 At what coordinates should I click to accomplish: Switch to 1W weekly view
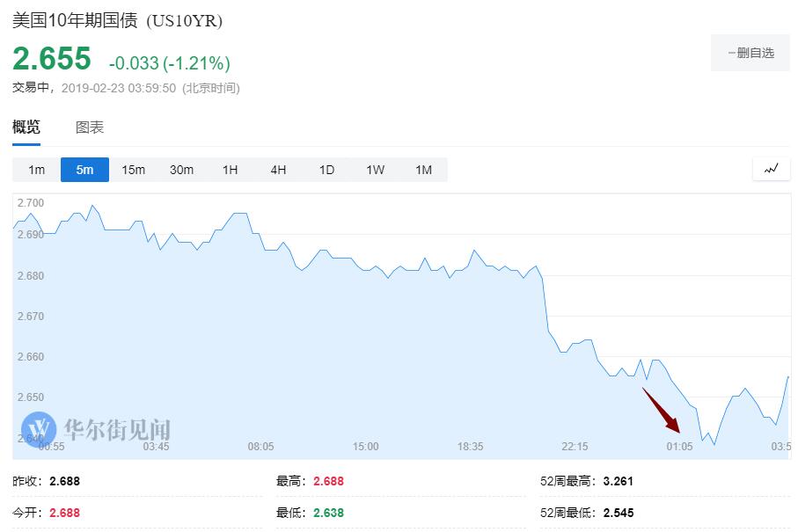coord(375,170)
